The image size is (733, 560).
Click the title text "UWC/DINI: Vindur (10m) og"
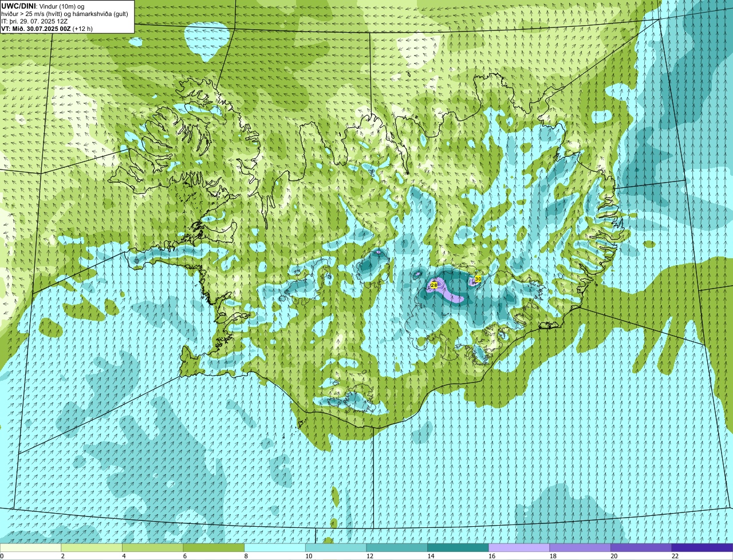43,6
